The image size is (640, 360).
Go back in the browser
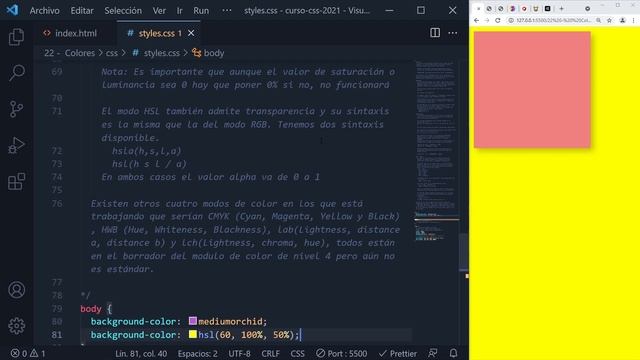click(476, 20)
